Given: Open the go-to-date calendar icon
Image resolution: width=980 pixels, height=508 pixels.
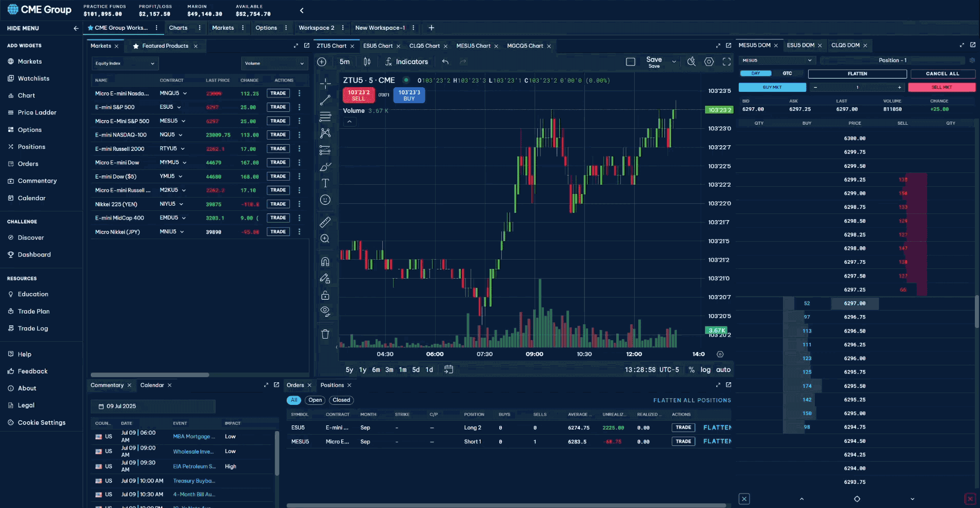Looking at the screenshot, I should click(448, 369).
